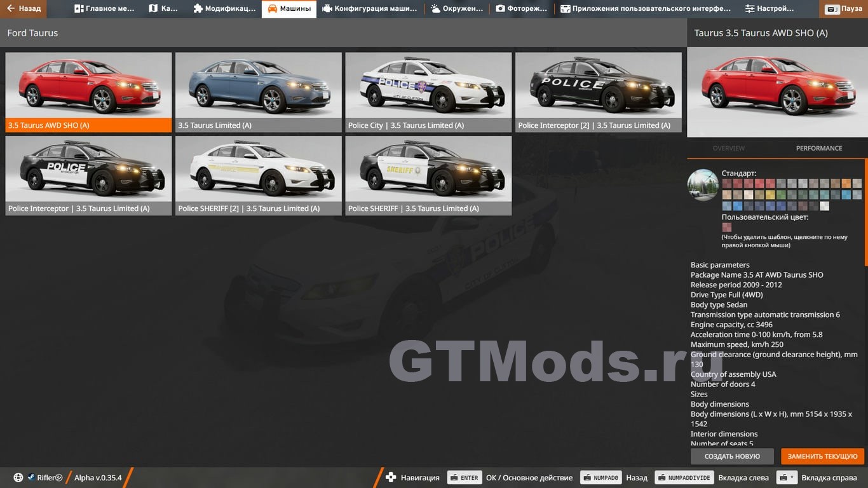Choose Police Interceptor [2] configuration
The width and height of the screenshot is (868, 488).
point(599,92)
